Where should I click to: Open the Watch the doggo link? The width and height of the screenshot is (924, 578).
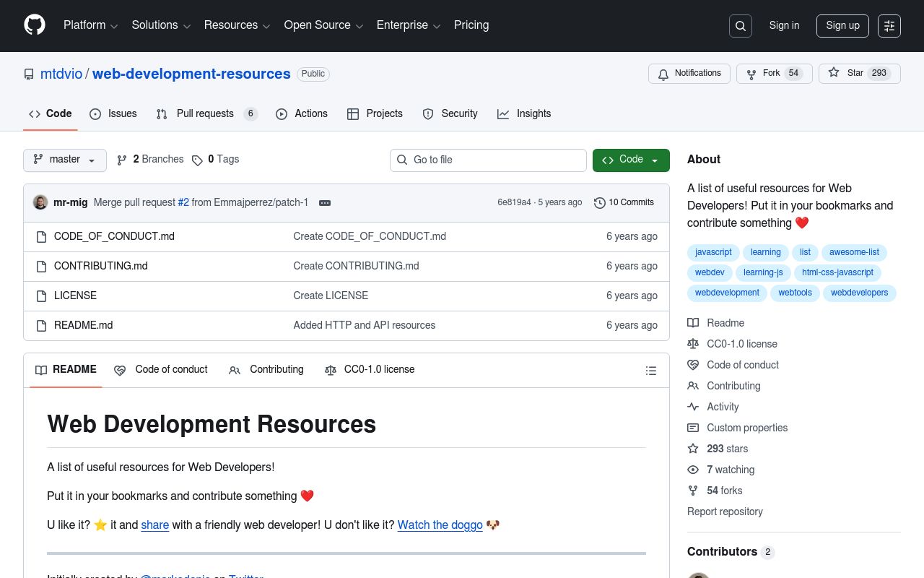[440, 525]
